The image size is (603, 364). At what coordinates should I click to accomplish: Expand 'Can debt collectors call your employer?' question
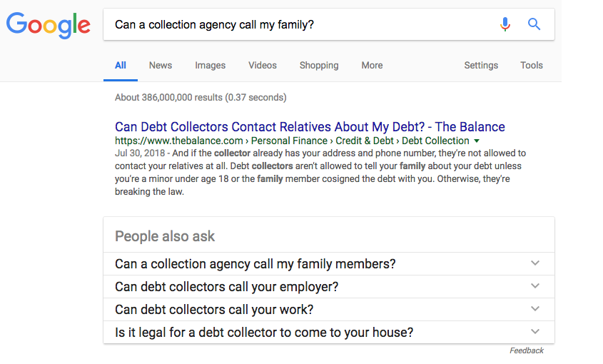coord(329,287)
